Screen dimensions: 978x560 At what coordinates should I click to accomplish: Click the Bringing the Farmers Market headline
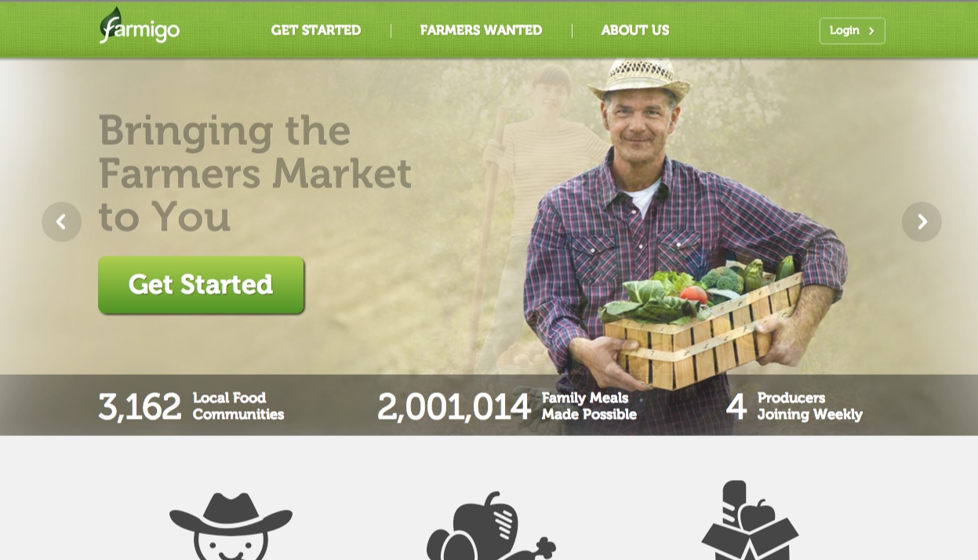pyautogui.click(x=255, y=173)
